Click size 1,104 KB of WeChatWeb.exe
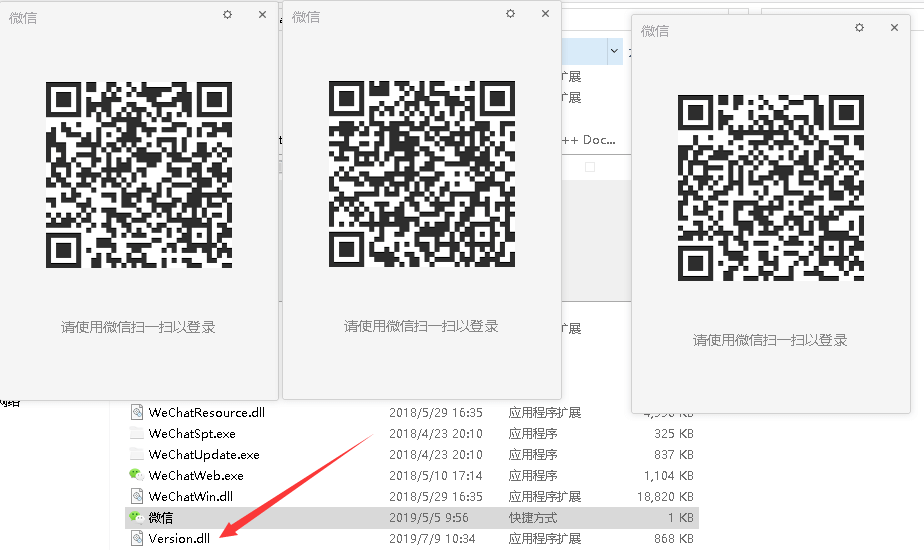 (669, 476)
